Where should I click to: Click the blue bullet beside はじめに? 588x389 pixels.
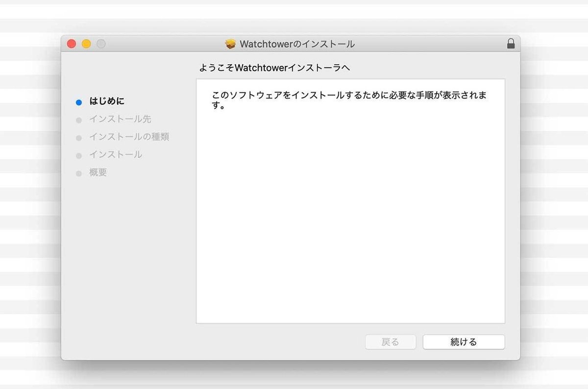tap(78, 102)
